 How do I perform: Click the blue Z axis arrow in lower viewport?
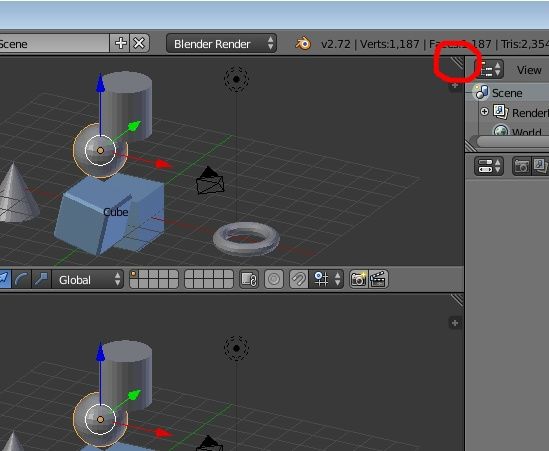coord(100,352)
